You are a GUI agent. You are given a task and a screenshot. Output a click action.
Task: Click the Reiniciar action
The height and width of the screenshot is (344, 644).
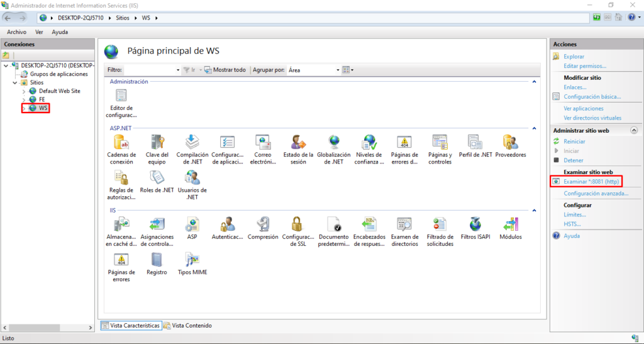[574, 141]
